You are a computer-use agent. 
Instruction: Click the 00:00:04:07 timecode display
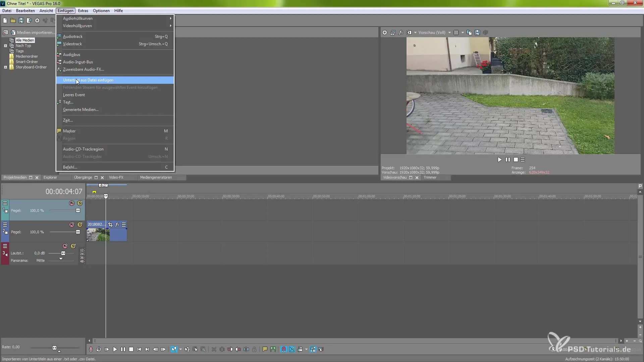pos(64,191)
